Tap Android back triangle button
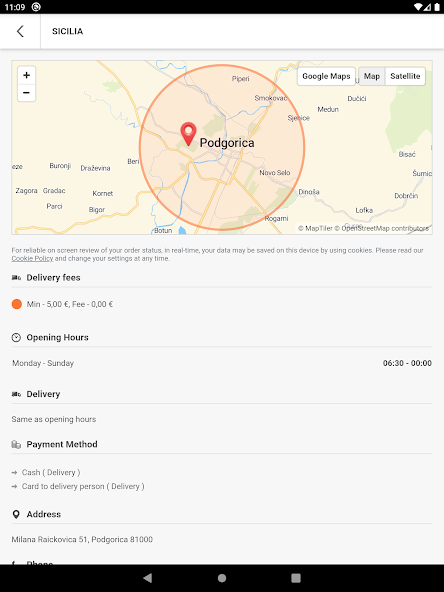 (148, 578)
